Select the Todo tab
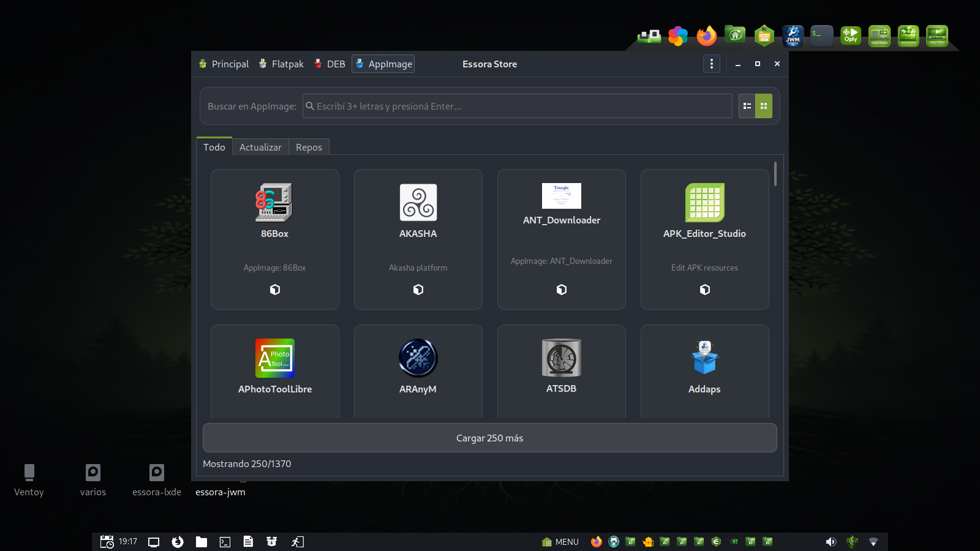The height and width of the screenshot is (551, 980). [214, 147]
